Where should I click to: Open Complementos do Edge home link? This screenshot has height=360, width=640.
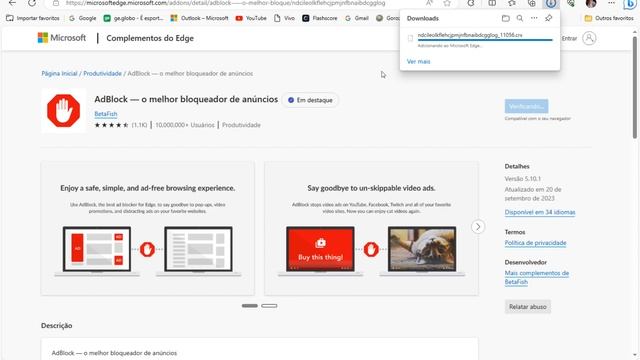(x=150, y=38)
